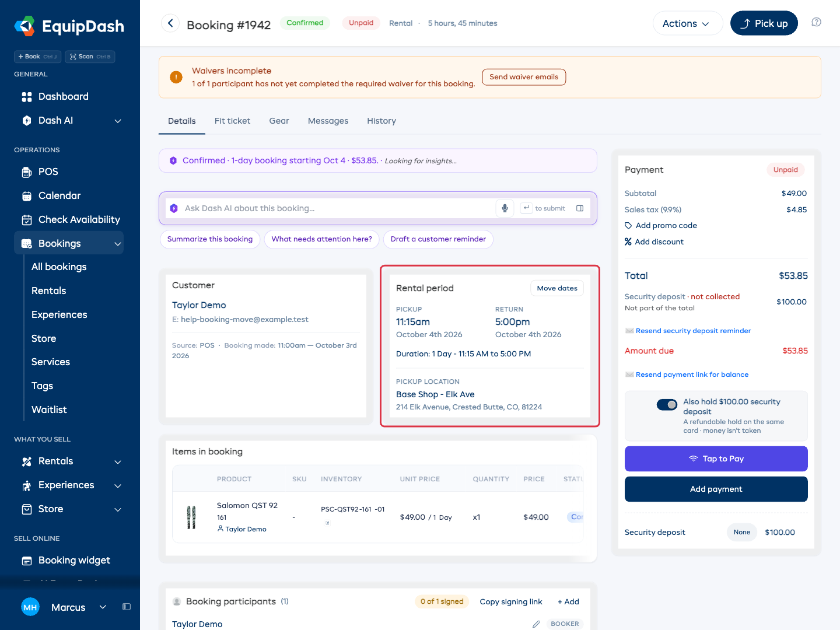Click the microphone icon in Dash AI box
This screenshot has width=840, height=630.
click(505, 208)
